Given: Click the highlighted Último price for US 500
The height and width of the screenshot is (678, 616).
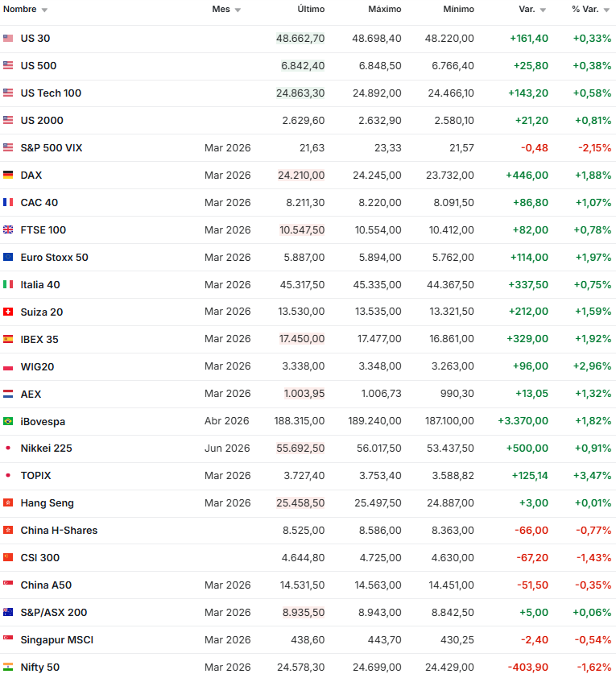Looking at the screenshot, I should click(x=303, y=66).
